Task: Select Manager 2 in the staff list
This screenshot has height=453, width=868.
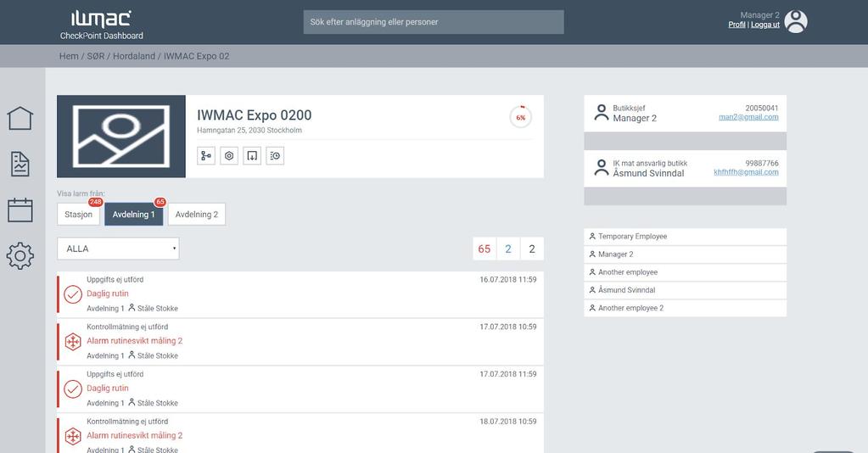Action: 686,254
